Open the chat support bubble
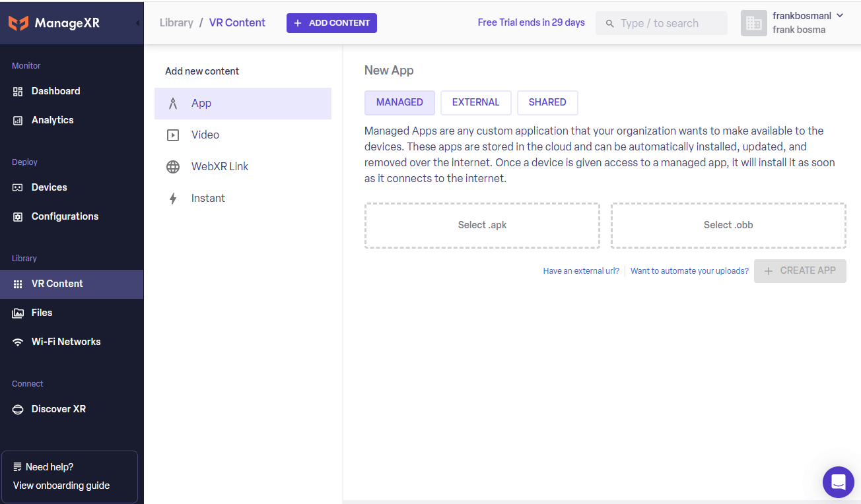Screen dimensions: 861x504 pyautogui.click(x=838, y=482)
